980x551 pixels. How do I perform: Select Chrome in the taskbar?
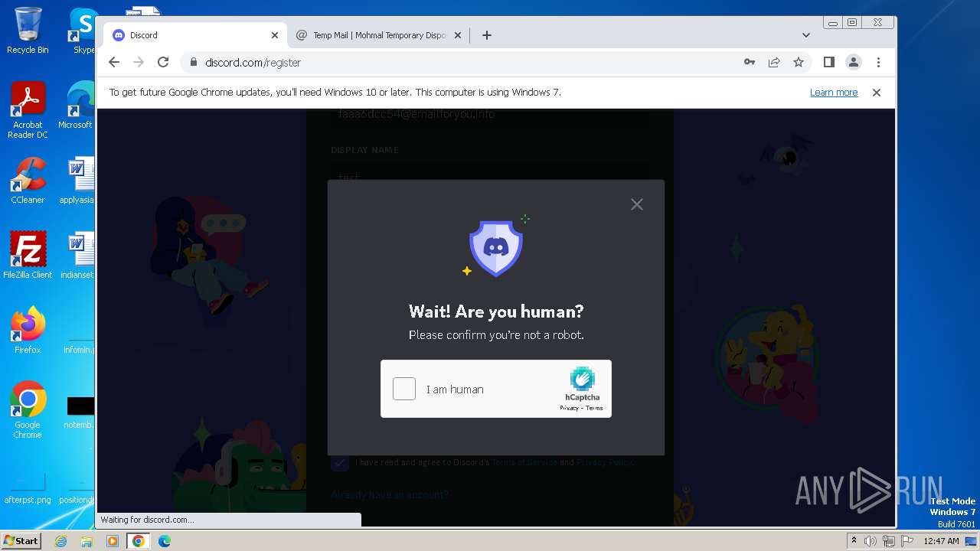(x=139, y=541)
